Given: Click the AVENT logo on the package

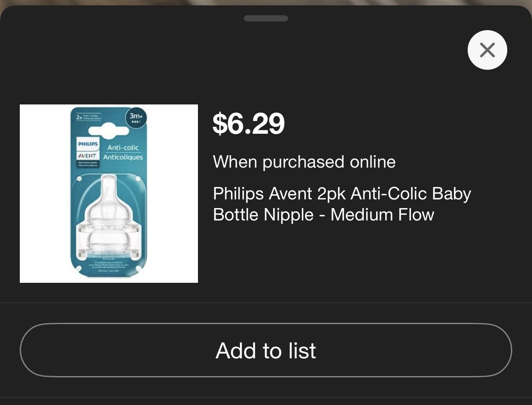Looking at the screenshot, I should (x=87, y=156).
